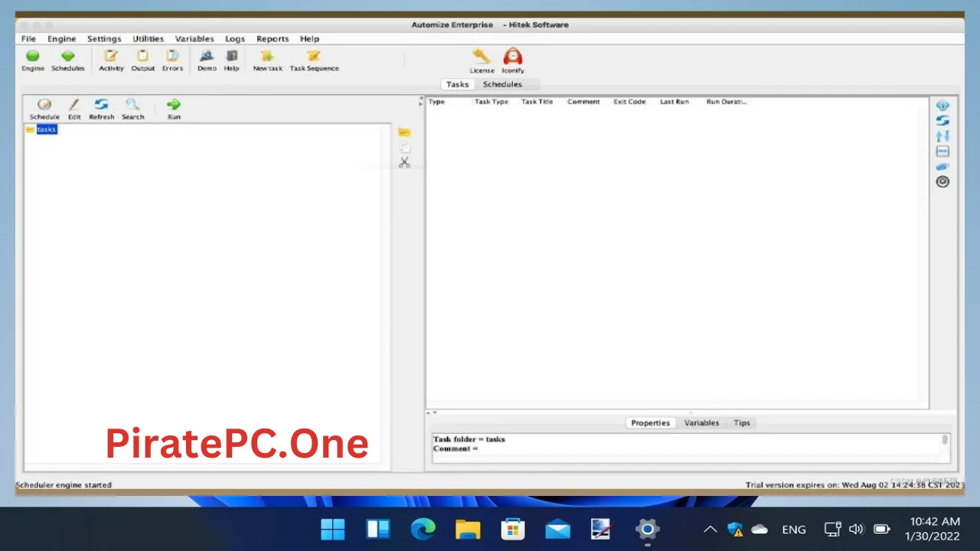Open the Settings menu
Screen dimensions: 980x551
104,38
